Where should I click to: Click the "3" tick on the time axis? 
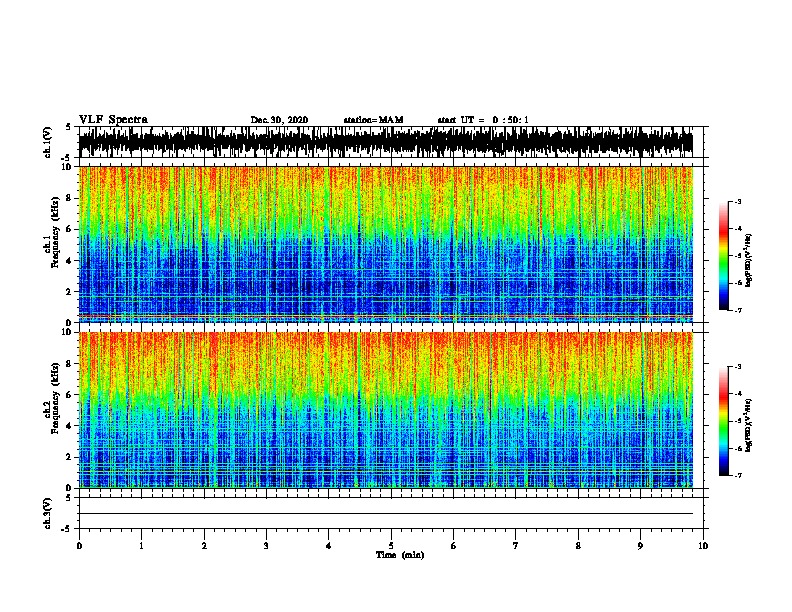click(x=266, y=546)
